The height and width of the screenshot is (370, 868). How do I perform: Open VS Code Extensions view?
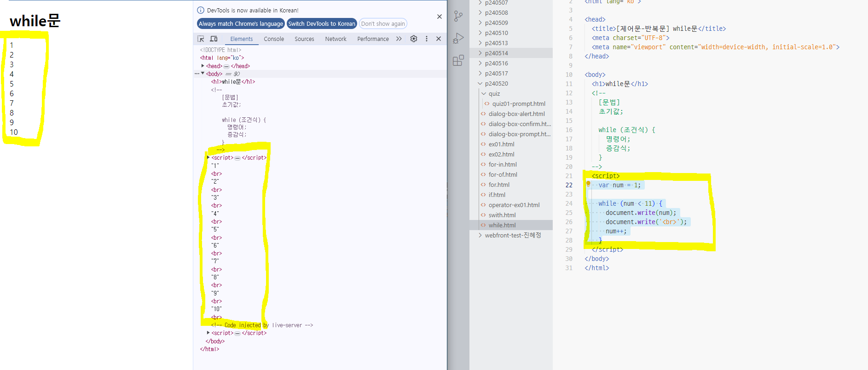tap(458, 60)
